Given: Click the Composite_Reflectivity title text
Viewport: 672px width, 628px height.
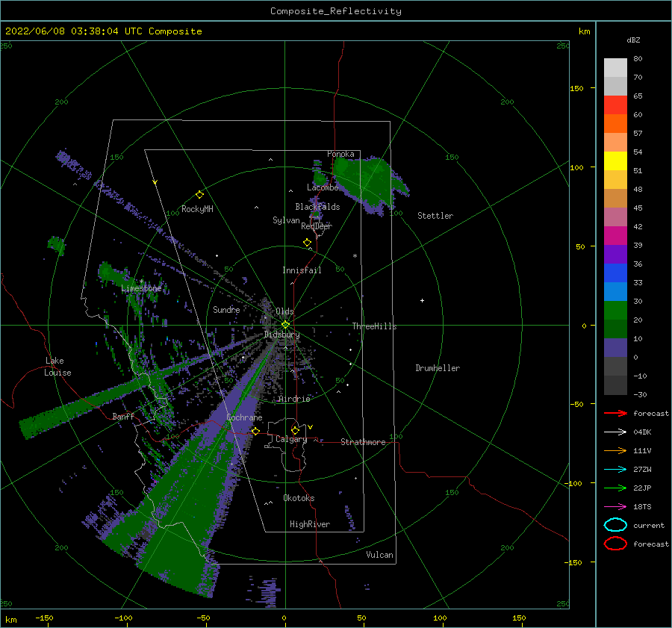Looking at the screenshot, I should [x=336, y=11].
